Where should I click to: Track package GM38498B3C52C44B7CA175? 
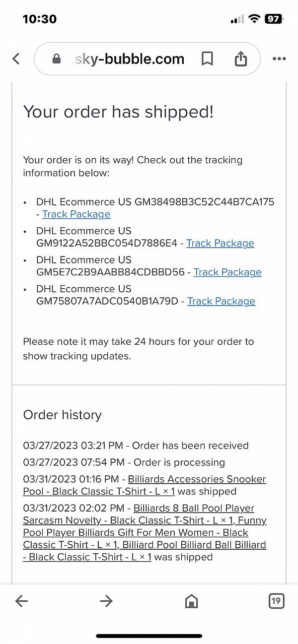(76, 214)
